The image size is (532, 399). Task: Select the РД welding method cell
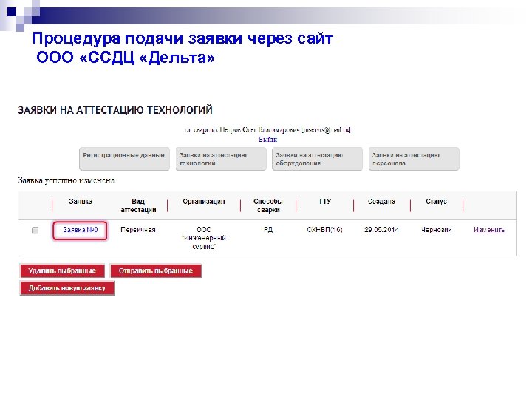(x=268, y=230)
